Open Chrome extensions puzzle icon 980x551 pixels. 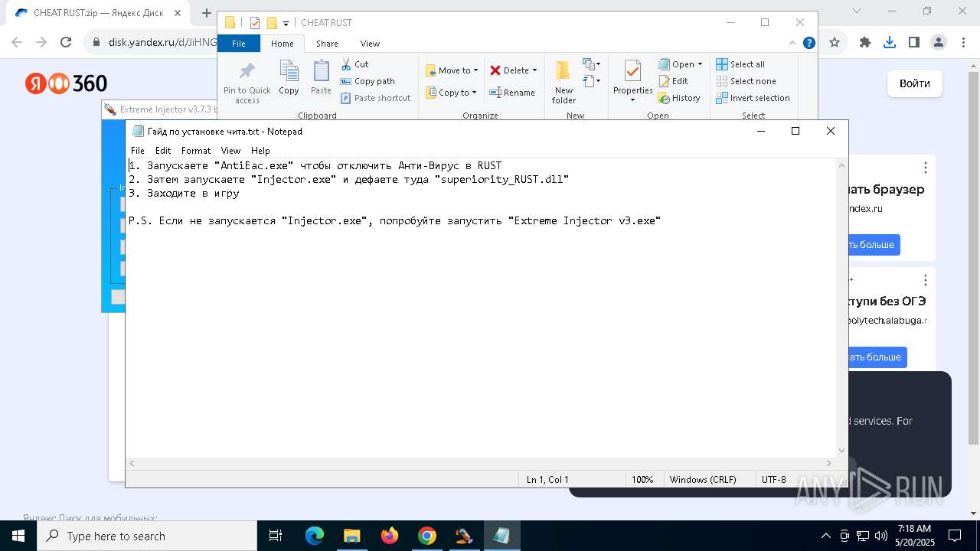pos(865,43)
